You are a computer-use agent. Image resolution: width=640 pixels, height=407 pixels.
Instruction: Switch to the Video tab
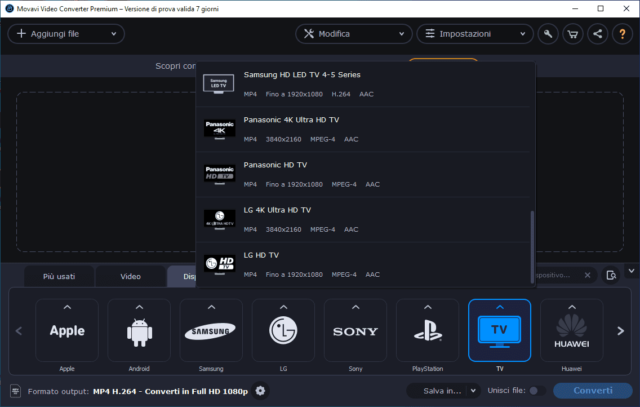pyautogui.click(x=130, y=275)
